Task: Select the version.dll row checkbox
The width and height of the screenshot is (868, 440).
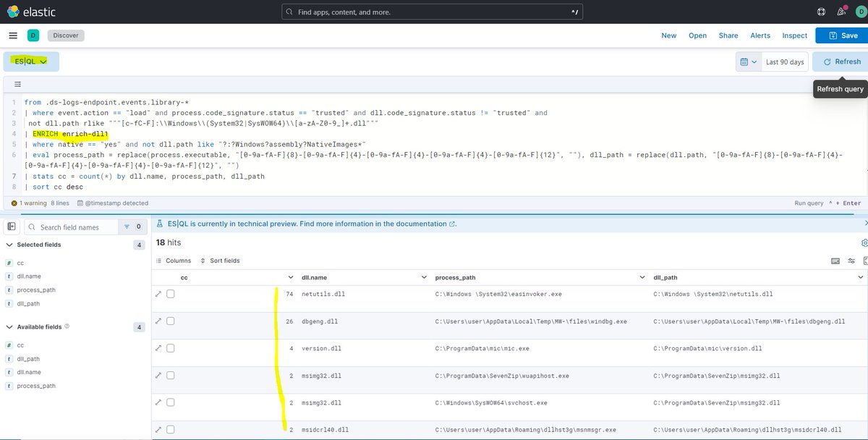Action: coord(171,348)
